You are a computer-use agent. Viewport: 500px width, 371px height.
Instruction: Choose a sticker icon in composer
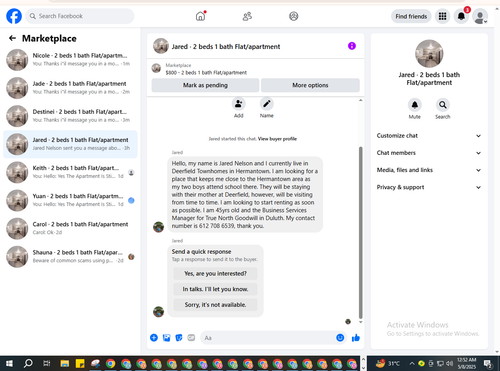179,338
